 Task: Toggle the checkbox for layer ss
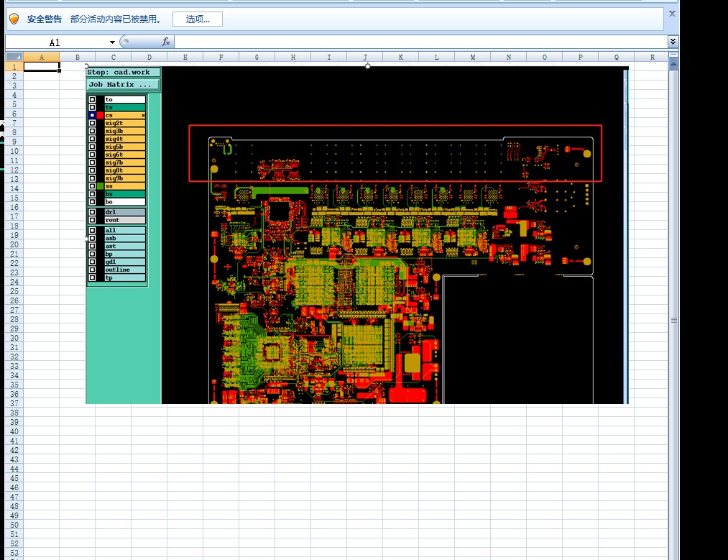click(x=93, y=186)
